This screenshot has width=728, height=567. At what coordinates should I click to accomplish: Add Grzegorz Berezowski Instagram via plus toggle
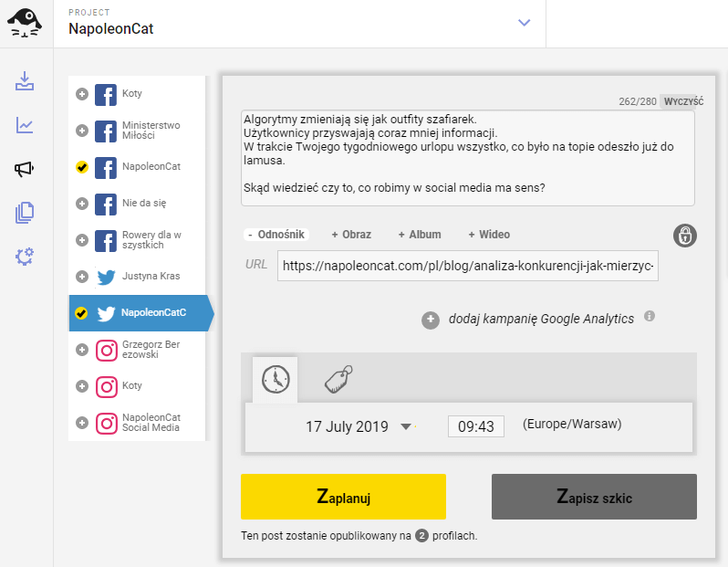pos(82,350)
